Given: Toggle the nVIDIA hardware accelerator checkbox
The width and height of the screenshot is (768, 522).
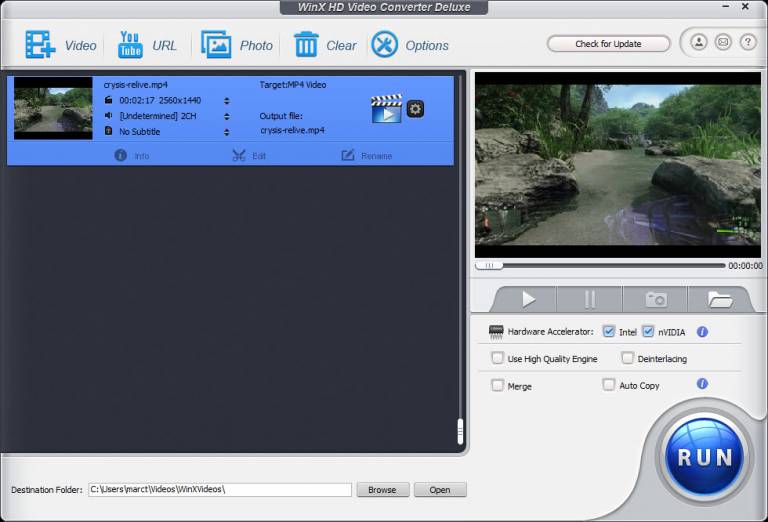Looking at the screenshot, I should (648, 332).
